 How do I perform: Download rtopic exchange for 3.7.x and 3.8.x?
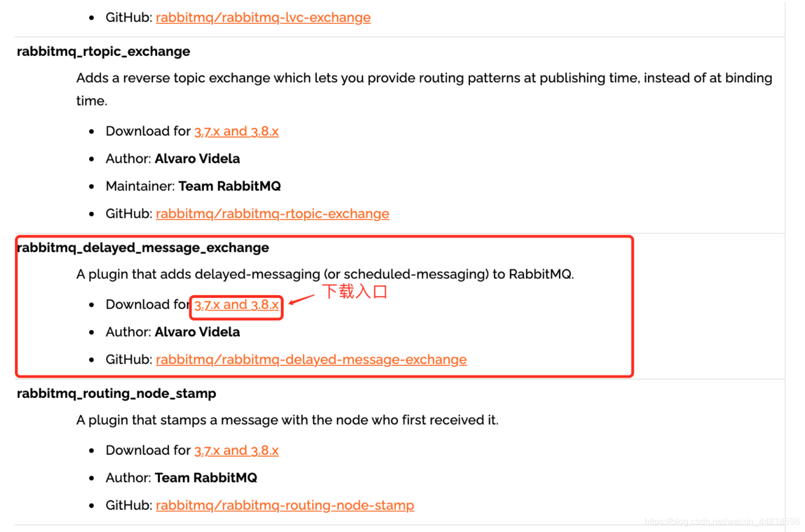[236, 131]
